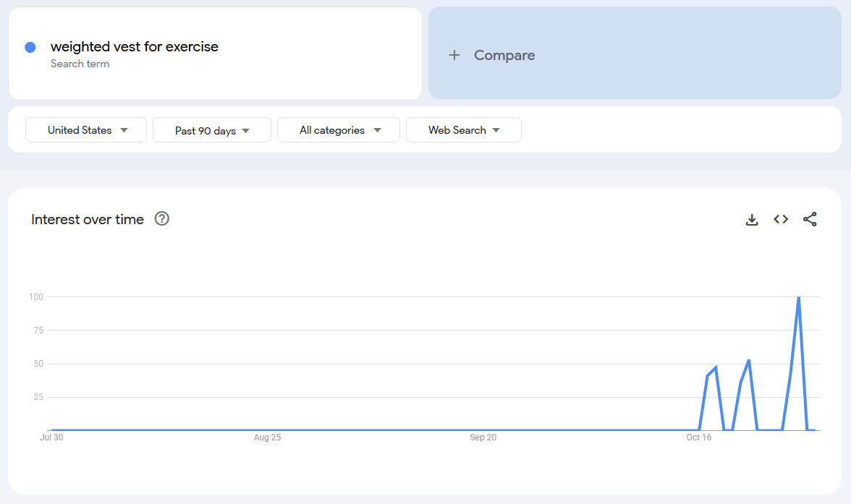The image size is (851, 504).
Task: Click the middle peak of the three spikes
Action: click(748, 360)
